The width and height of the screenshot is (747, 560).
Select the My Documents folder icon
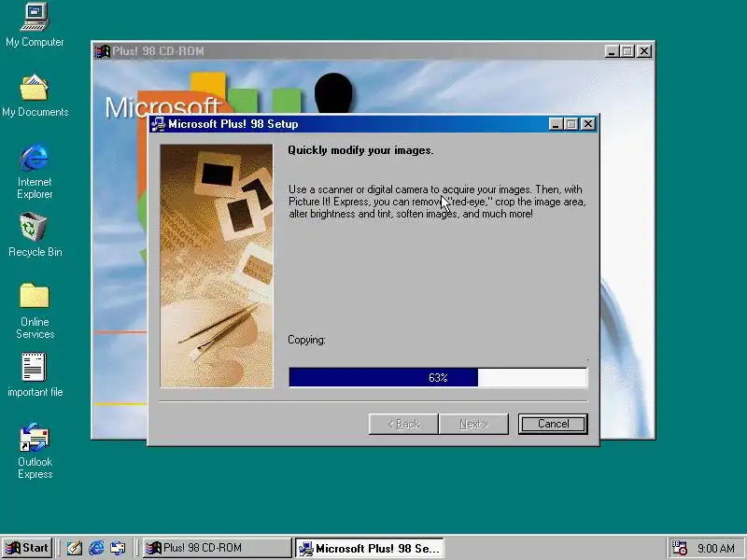click(x=35, y=95)
